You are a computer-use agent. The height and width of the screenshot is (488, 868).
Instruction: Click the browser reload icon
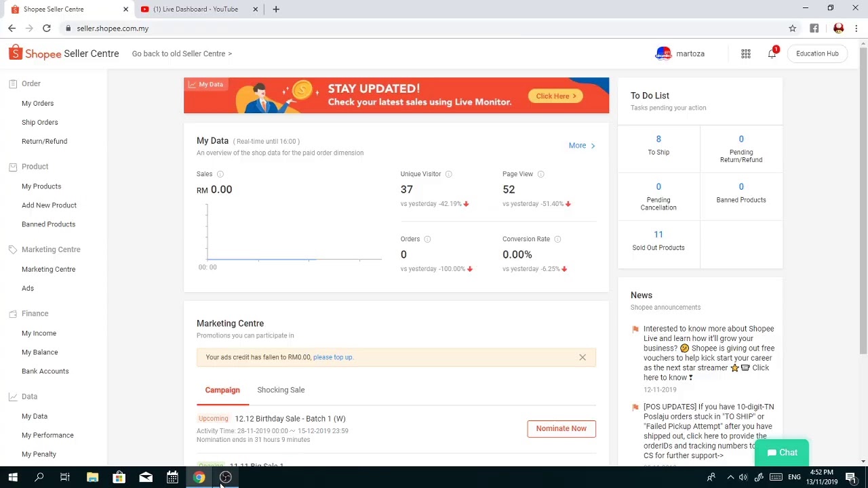[x=47, y=28]
